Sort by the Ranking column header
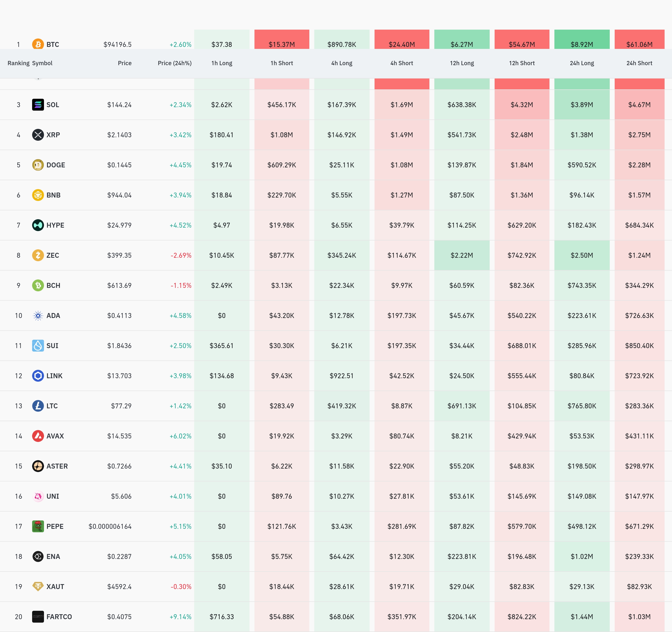The height and width of the screenshot is (632, 672). 18,63
